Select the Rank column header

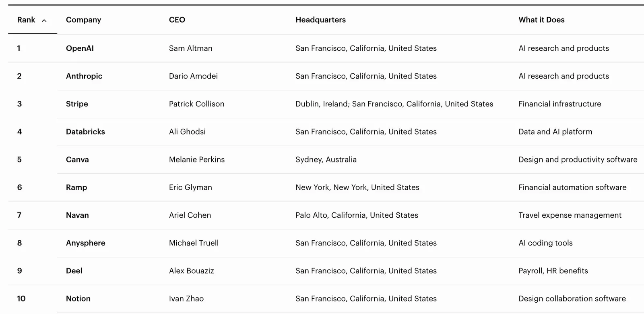click(x=26, y=20)
